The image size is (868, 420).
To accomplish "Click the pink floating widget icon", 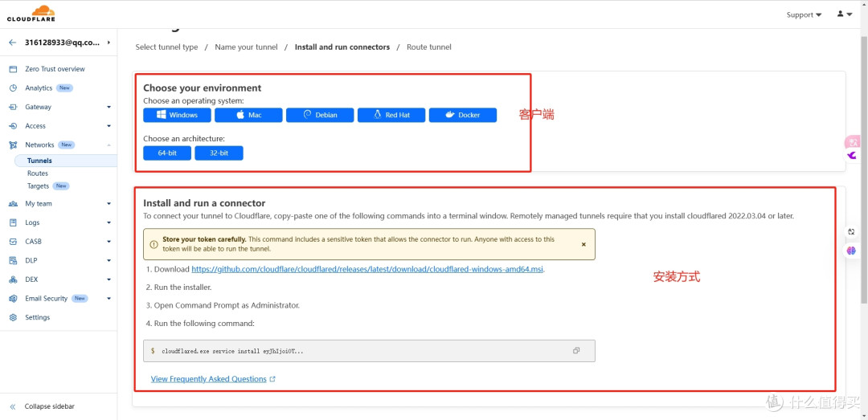I will coord(852,142).
